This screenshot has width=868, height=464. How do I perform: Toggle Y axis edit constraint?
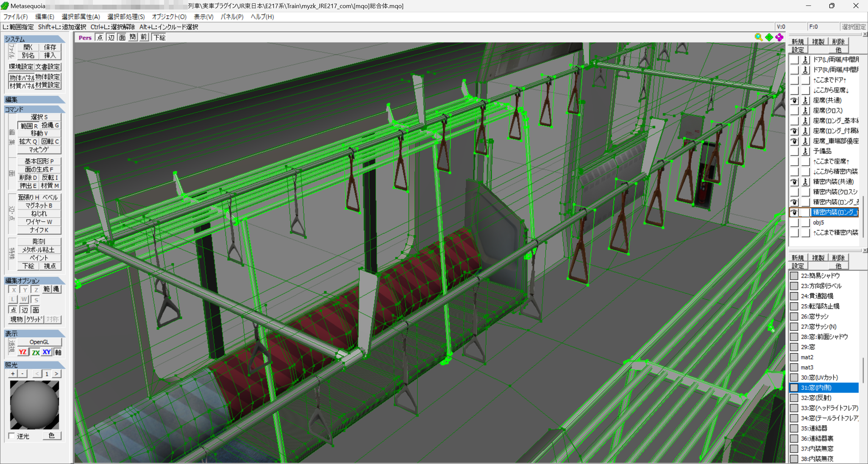tap(25, 289)
